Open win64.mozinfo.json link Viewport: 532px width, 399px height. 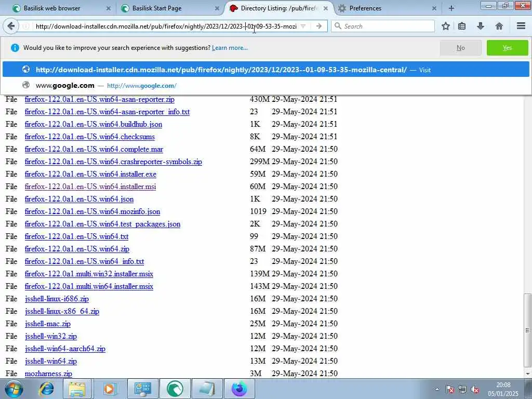pos(92,212)
